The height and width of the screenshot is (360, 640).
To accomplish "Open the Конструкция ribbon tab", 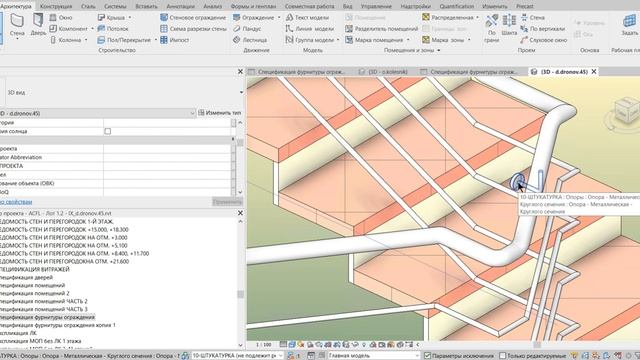I will (x=56, y=6).
